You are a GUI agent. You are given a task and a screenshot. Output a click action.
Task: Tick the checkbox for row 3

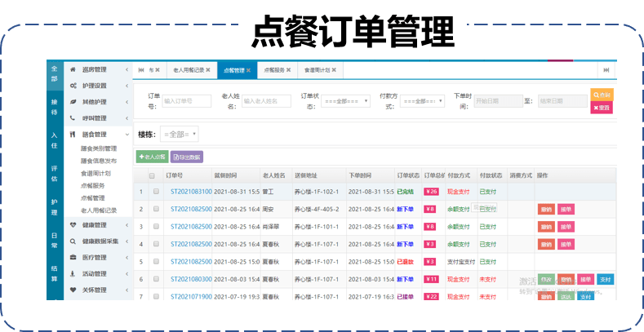pos(156,226)
